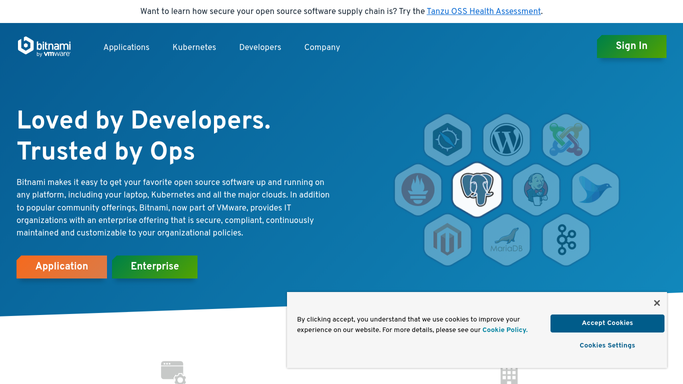Screen dimensions: 683x384
Task: Select the Joomla hexagon icon
Action: coord(566,140)
